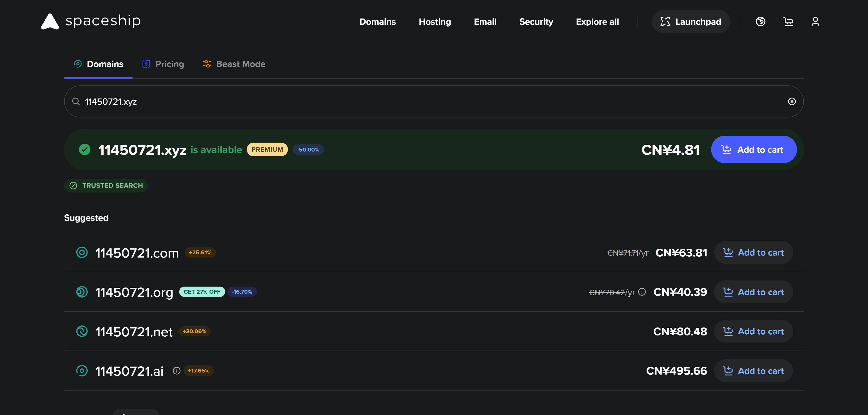Click the 11450721.org domain name
Screen dimensions: 868x415
(134, 293)
